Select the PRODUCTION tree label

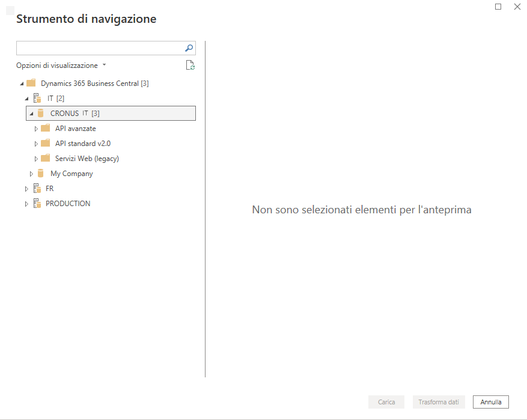coord(68,204)
